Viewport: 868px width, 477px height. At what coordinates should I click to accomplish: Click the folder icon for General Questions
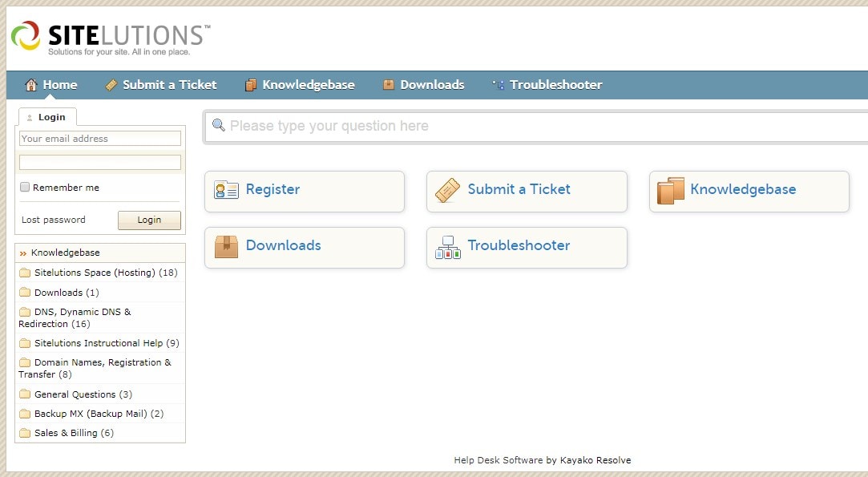tap(25, 394)
